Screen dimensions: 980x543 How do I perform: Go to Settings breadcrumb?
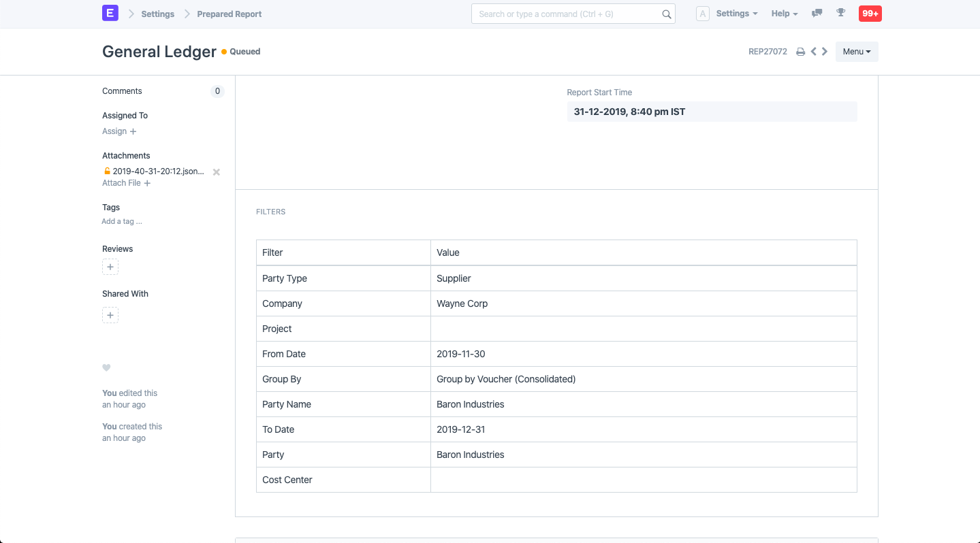click(x=157, y=14)
